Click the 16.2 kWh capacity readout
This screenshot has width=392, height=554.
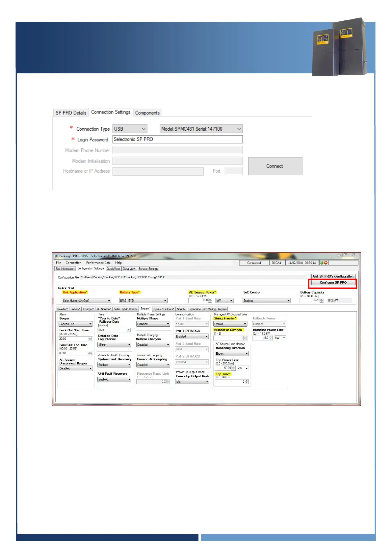click(x=339, y=300)
